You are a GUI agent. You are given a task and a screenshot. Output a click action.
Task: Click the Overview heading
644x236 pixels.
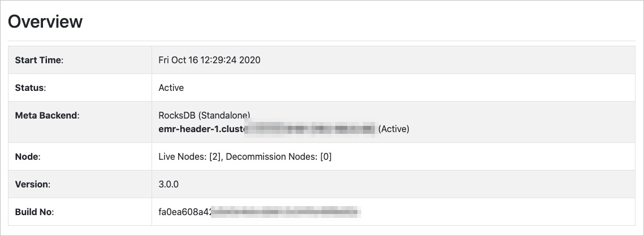click(x=45, y=21)
